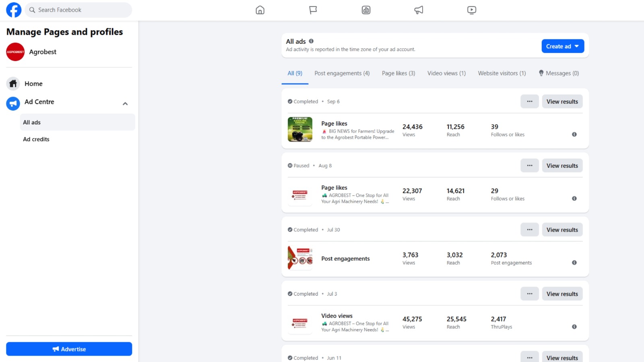644x362 pixels.
Task: Open the Pages flag icon in top bar
Action: click(x=313, y=10)
